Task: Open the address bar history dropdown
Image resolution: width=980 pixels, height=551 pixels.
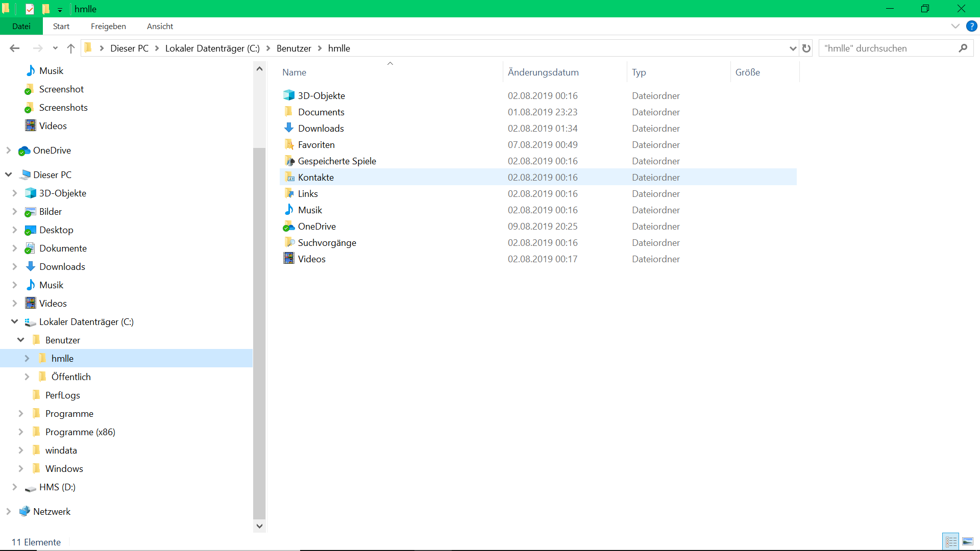Action: 793,48
